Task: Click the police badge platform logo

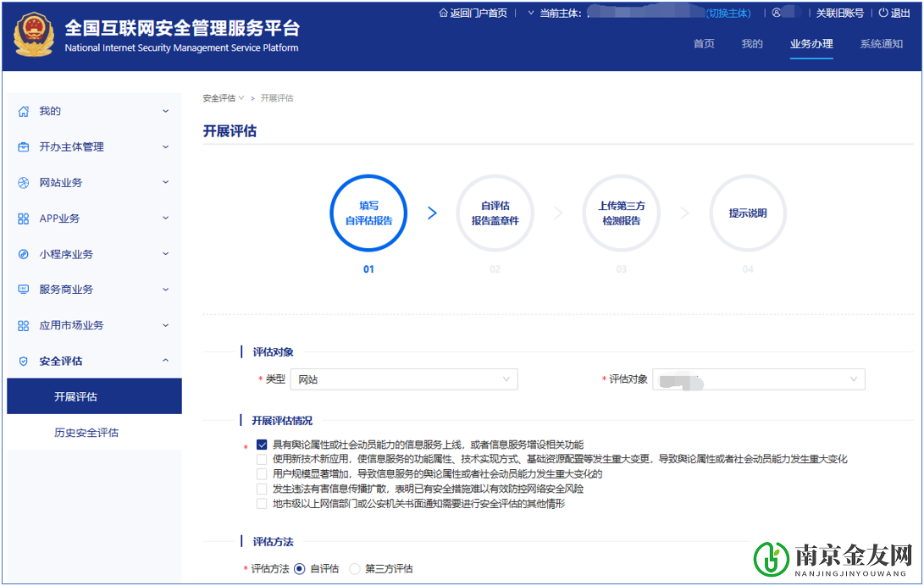Action: tap(34, 34)
